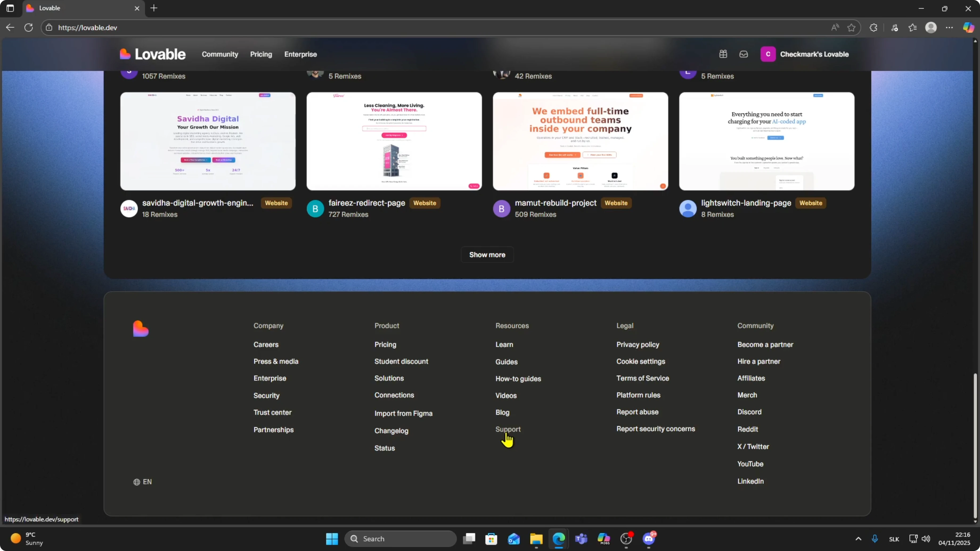Open the Import from Figma link

click(x=403, y=413)
